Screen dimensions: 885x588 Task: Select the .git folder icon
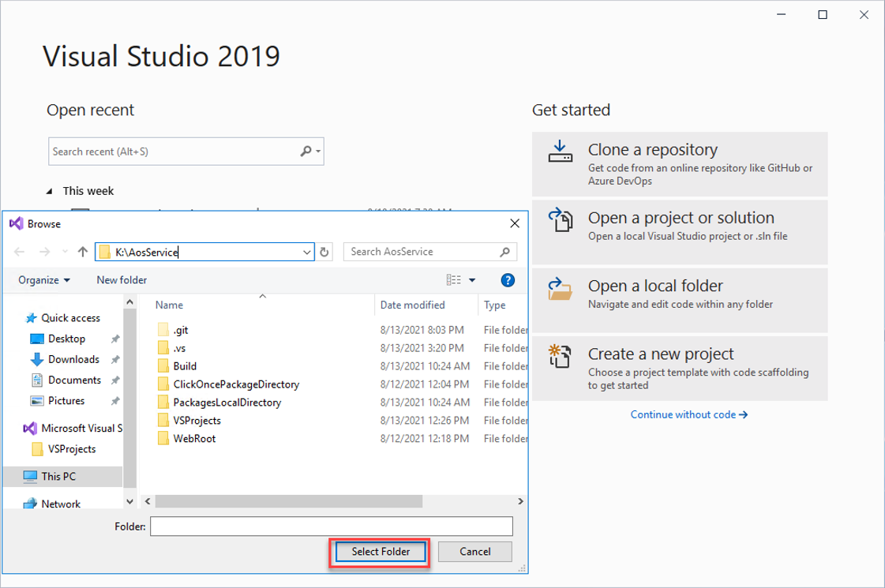163,330
